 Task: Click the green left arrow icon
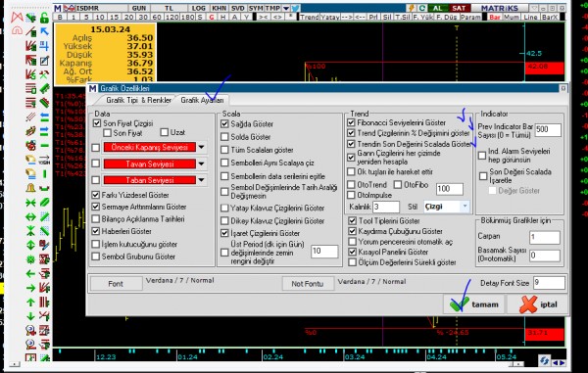point(30,274)
